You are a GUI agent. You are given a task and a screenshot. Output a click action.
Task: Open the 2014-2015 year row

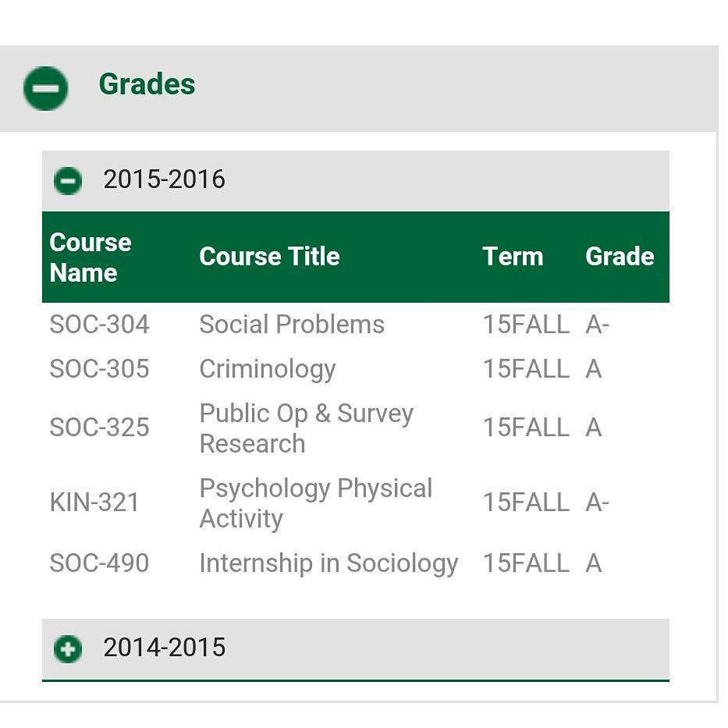[356, 649]
